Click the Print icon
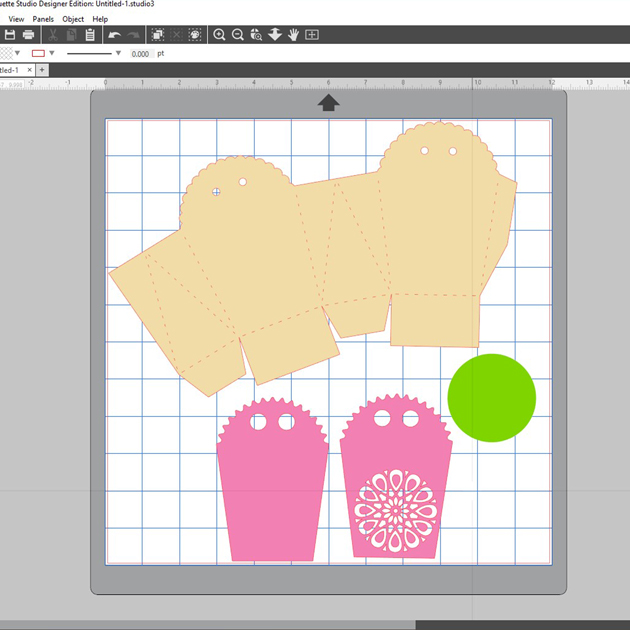 pos(28,35)
